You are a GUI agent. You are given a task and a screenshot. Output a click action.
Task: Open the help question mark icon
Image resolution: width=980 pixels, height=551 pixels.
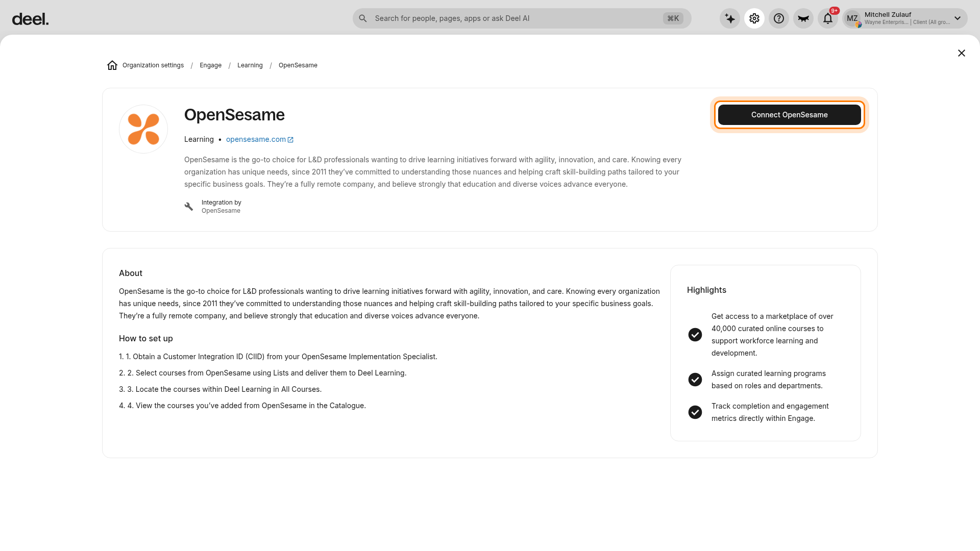pos(779,18)
